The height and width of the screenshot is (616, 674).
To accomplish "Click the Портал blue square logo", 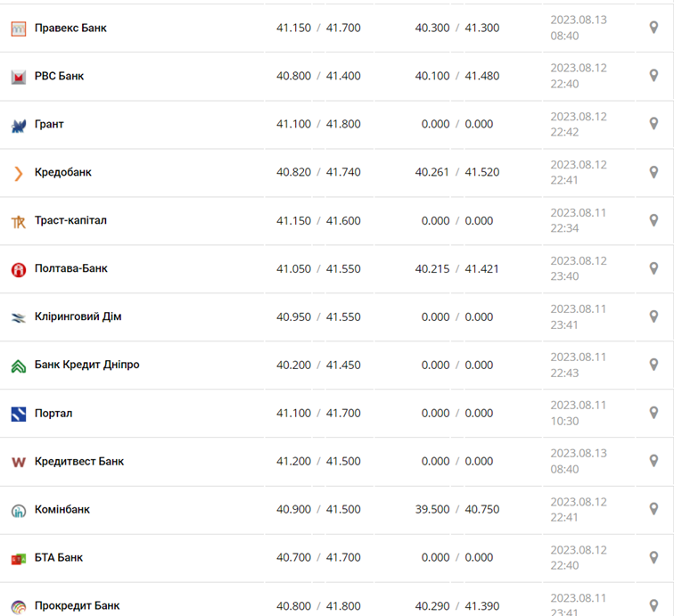I will tap(18, 414).
